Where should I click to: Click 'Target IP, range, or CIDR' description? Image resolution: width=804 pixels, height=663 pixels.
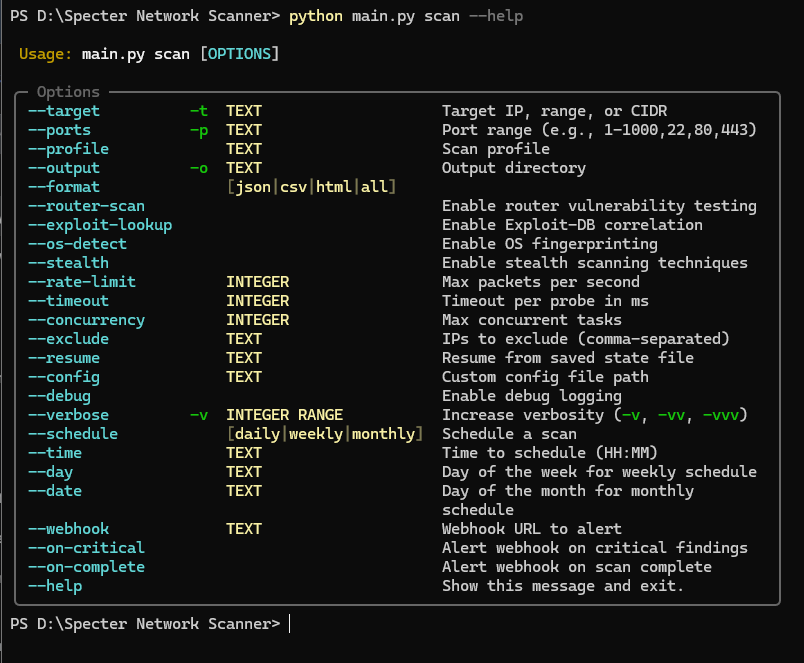point(555,111)
